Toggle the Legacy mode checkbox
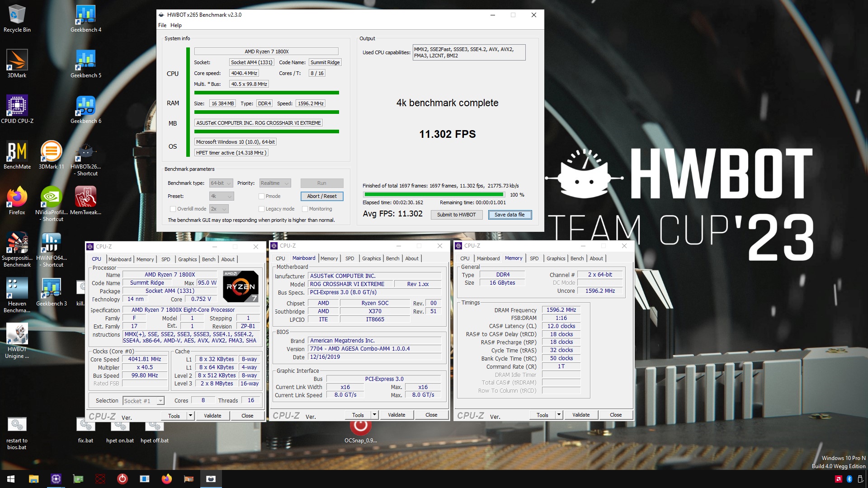 point(262,209)
